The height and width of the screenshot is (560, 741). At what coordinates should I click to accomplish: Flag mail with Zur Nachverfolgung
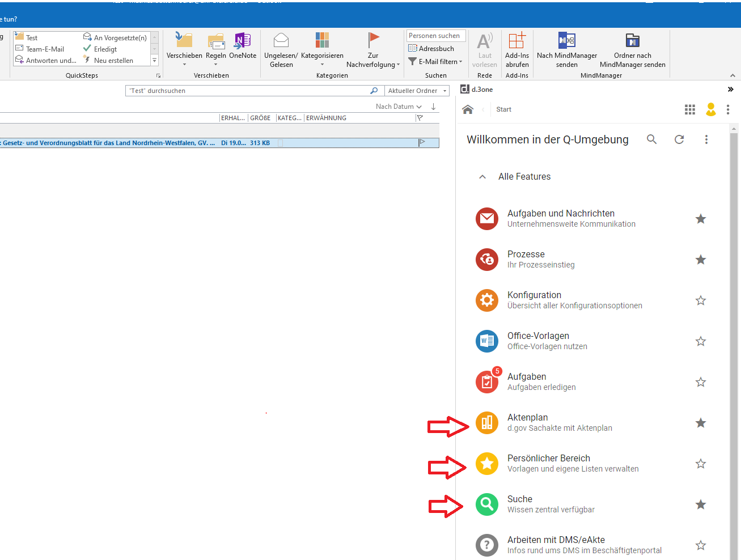(x=373, y=50)
